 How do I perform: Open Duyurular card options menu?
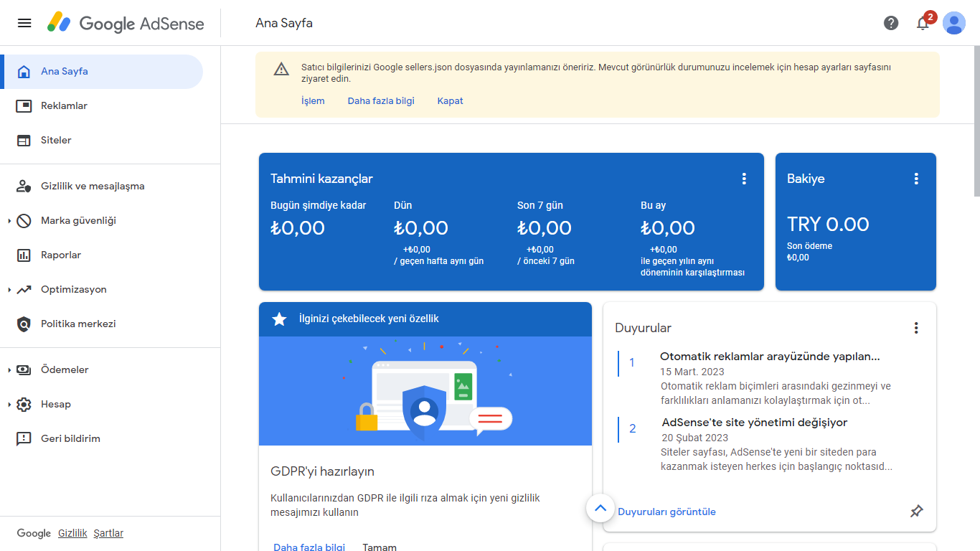916,328
